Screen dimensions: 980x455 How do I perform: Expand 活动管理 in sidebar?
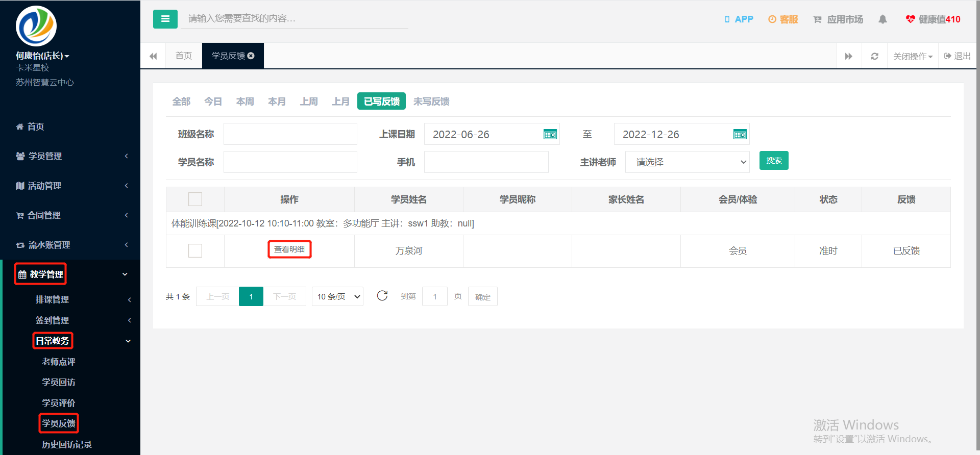[70, 186]
